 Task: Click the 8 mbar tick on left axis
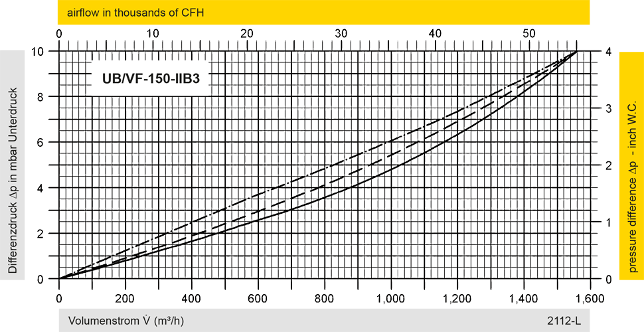(x=40, y=97)
